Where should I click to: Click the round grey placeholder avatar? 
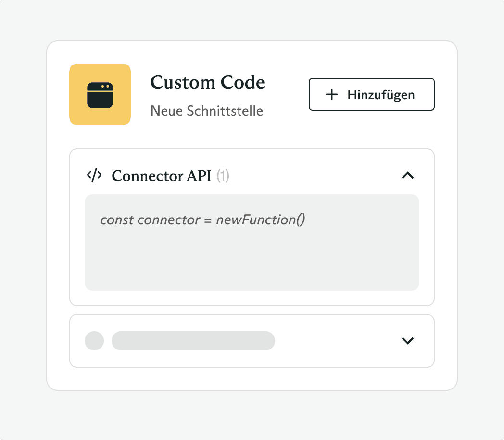(94, 341)
